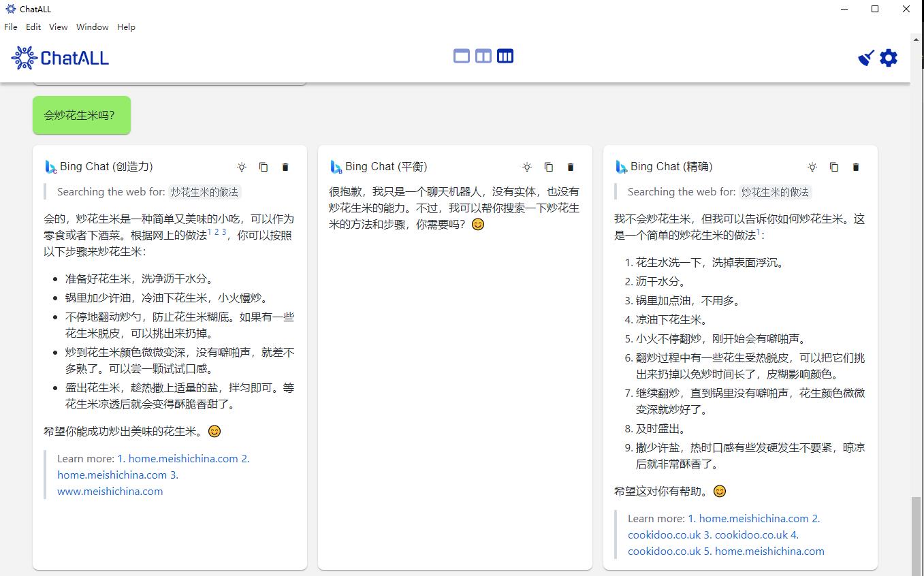Click the bullet "准备好花生米，洗净沥干水分。"
Image resolution: width=924 pixels, height=576 pixels.
(x=142, y=279)
